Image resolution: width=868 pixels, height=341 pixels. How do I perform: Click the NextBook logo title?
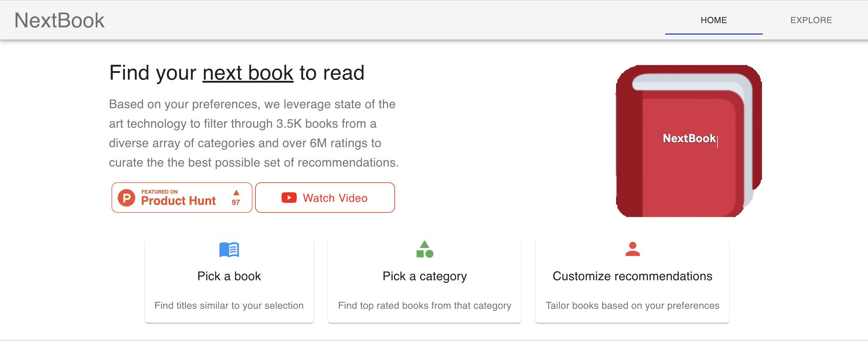[x=59, y=20]
